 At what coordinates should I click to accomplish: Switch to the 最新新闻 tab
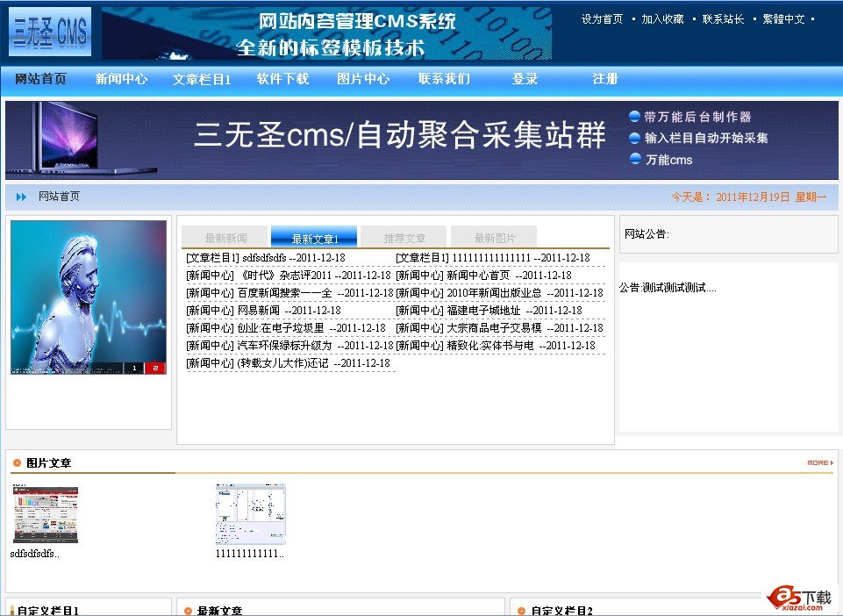point(224,235)
